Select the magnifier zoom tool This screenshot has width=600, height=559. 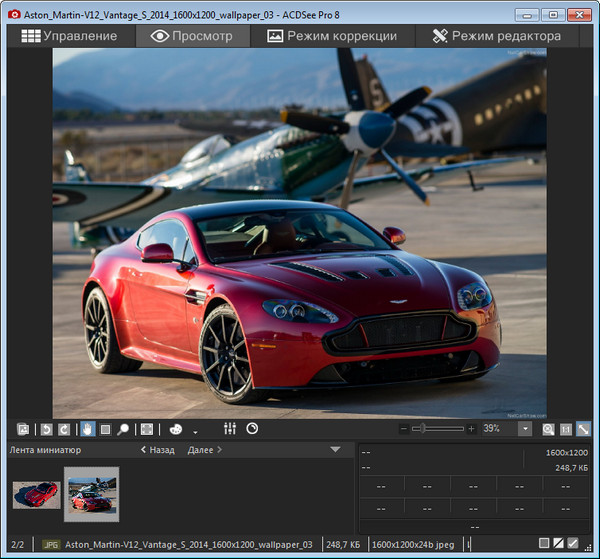[122, 429]
